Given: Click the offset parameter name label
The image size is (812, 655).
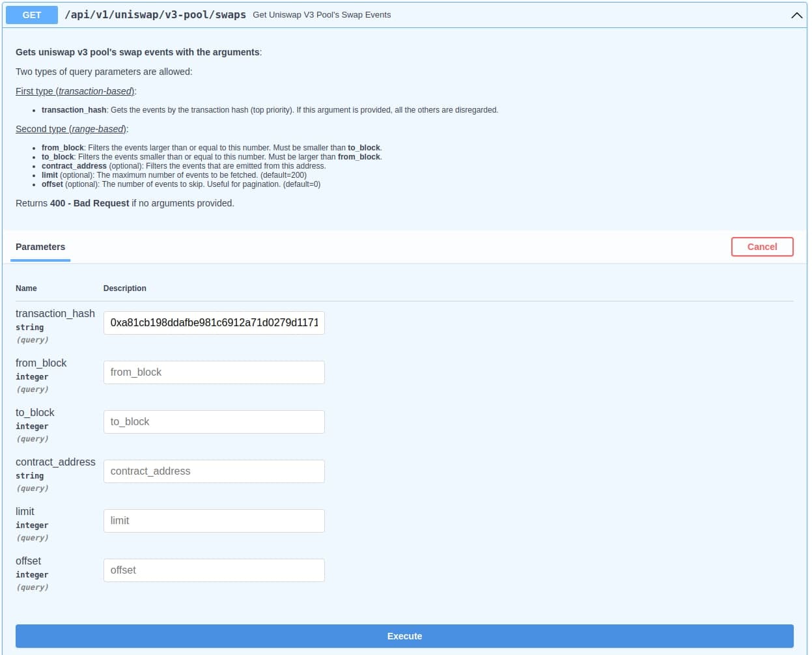Looking at the screenshot, I should 28,561.
